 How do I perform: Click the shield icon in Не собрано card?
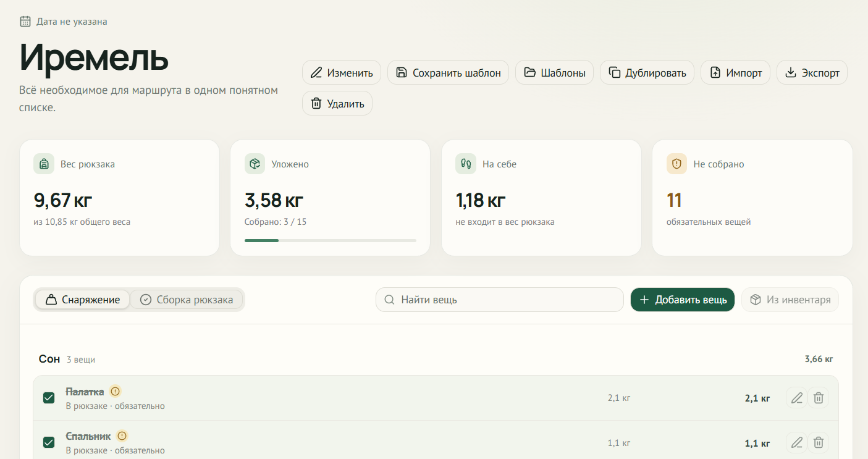[x=677, y=164]
